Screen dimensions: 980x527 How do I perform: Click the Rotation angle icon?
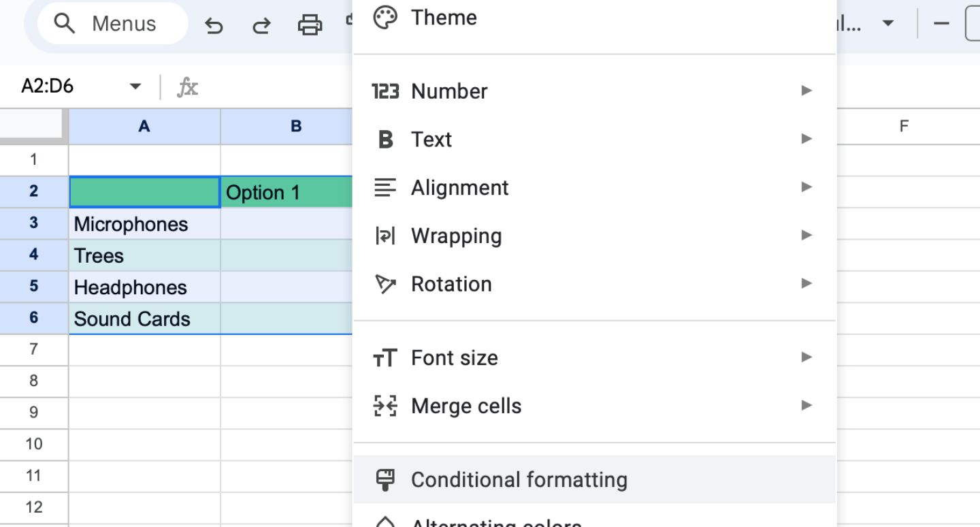point(385,284)
